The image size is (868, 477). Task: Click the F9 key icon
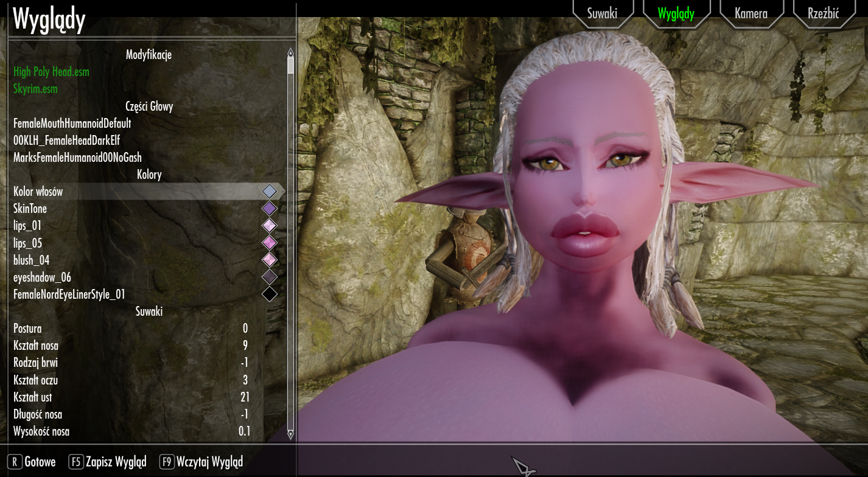click(x=167, y=462)
